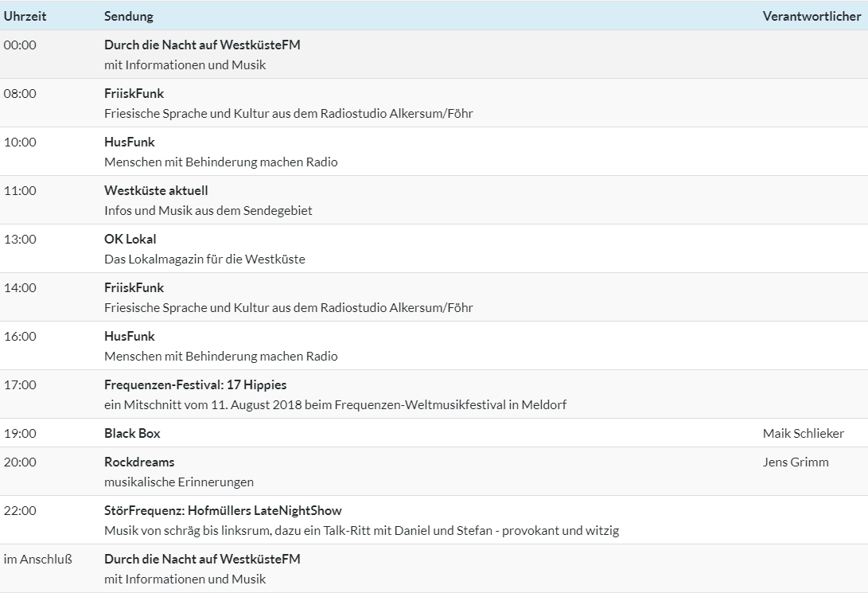This screenshot has width=868, height=593.
Task: Click the 'Friesische Sprache' description in 14:00 row
Action: [x=289, y=308]
